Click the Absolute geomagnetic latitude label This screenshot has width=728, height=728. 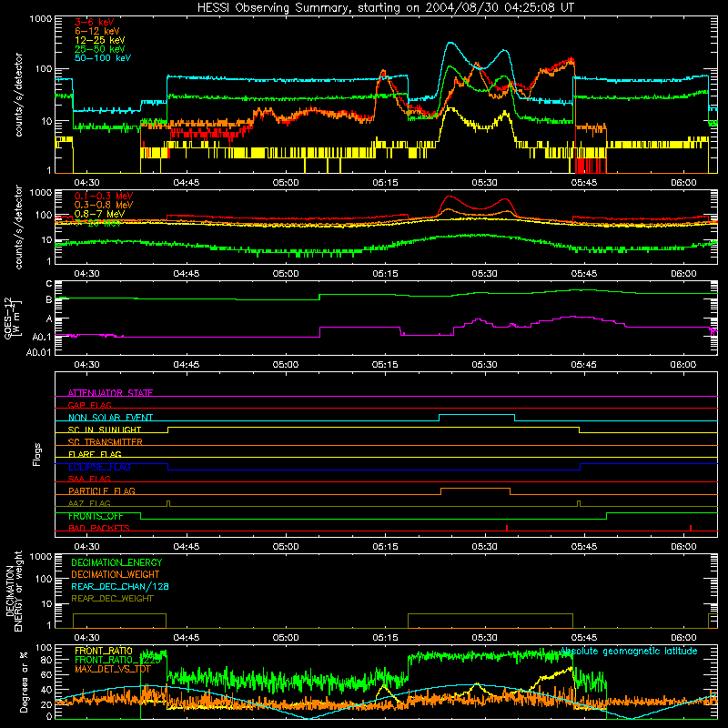[x=629, y=651]
